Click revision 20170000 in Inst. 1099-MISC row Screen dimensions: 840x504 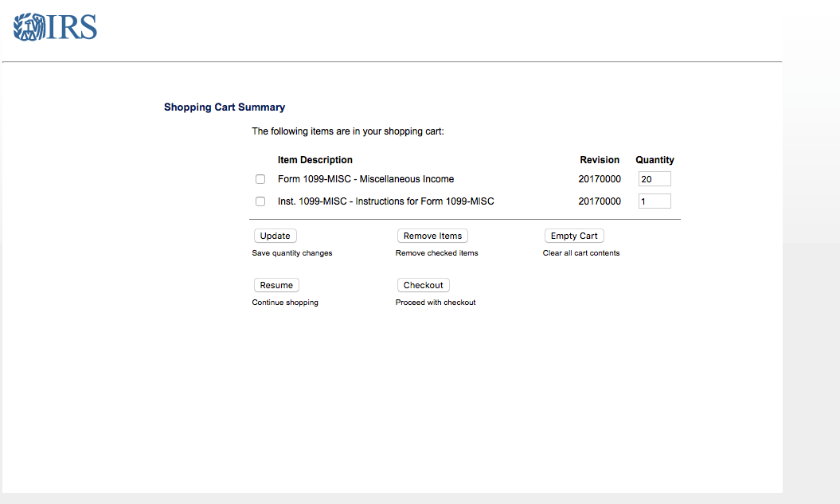click(x=600, y=201)
